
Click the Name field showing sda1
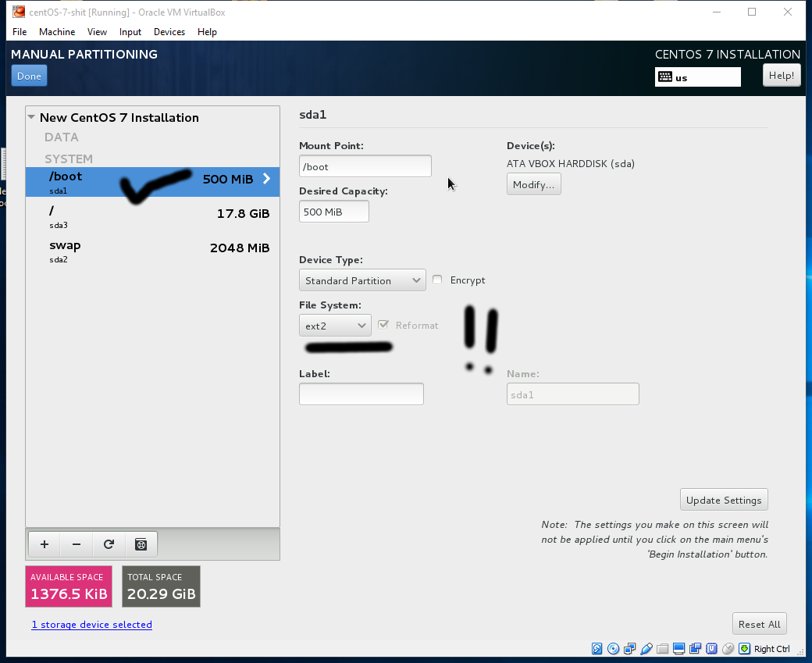tap(573, 394)
